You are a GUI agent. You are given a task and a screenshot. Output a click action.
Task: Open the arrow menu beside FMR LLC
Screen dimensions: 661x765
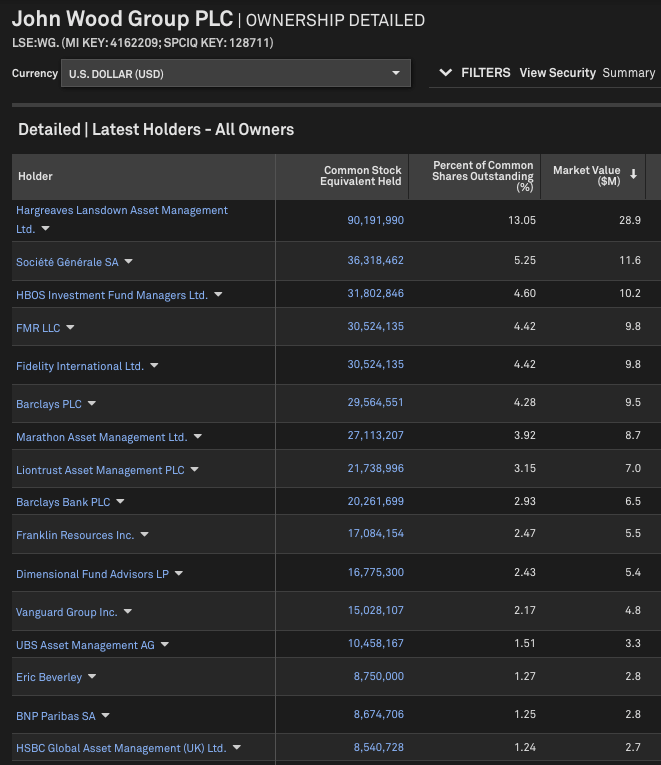tap(70, 327)
